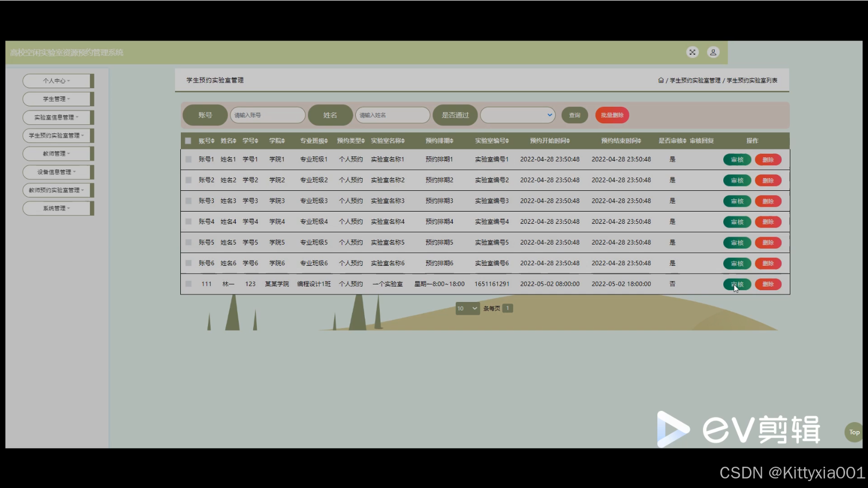Image resolution: width=868 pixels, height=488 pixels.
Task: Click the home icon in breadcrumb
Action: (x=661, y=80)
